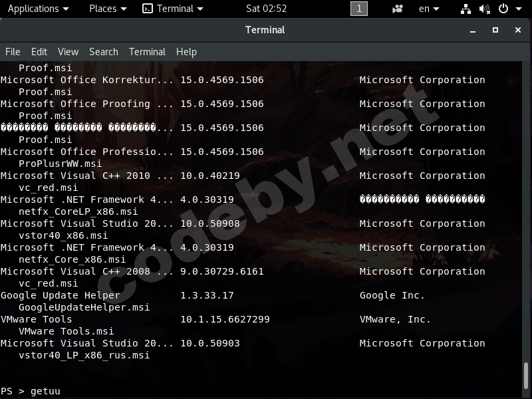Click the 'getuu' command at the prompt
This screenshot has width=532, height=399.
(x=45, y=391)
